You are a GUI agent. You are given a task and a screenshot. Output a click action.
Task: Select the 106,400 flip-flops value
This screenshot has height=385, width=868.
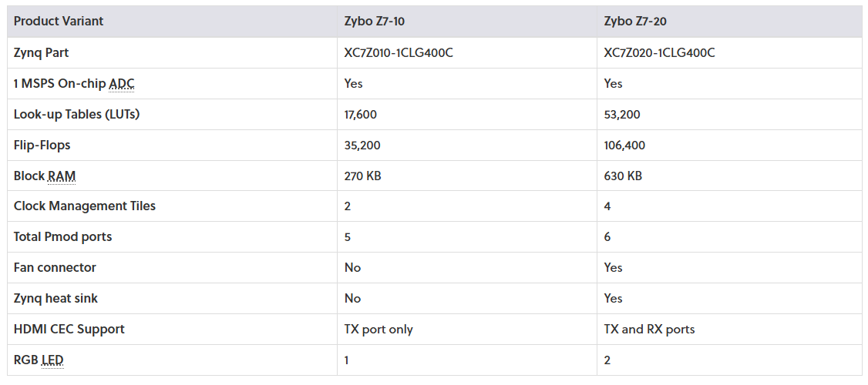pos(624,145)
